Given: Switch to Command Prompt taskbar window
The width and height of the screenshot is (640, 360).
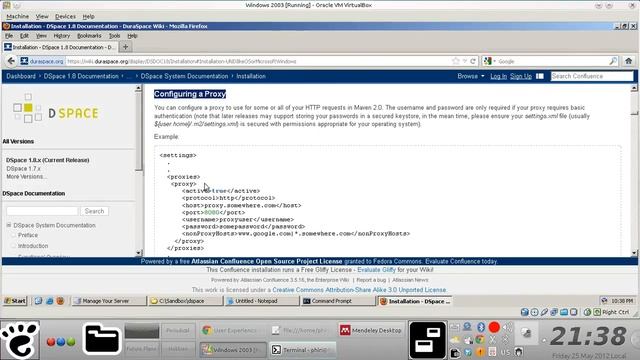Looking at the screenshot, I should (x=338, y=301).
